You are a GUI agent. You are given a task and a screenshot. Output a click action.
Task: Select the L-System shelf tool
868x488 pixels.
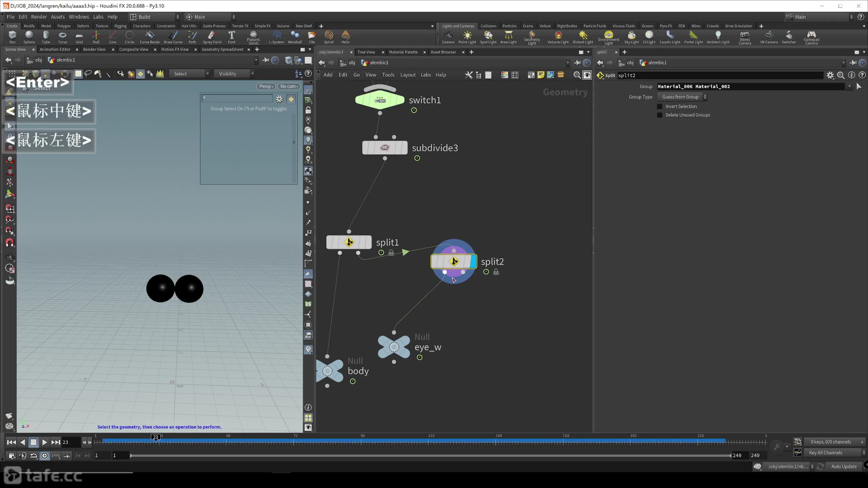click(x=276, y=37)
